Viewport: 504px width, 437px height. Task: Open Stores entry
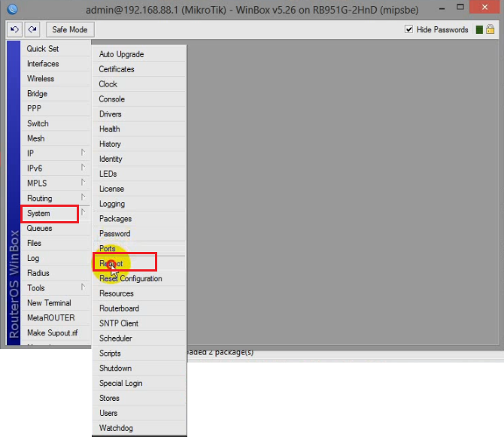click(x=139, y=398)
